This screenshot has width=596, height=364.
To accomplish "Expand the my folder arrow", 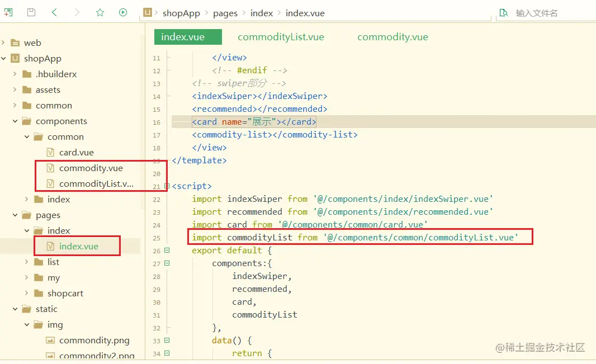I will point(27,277).
